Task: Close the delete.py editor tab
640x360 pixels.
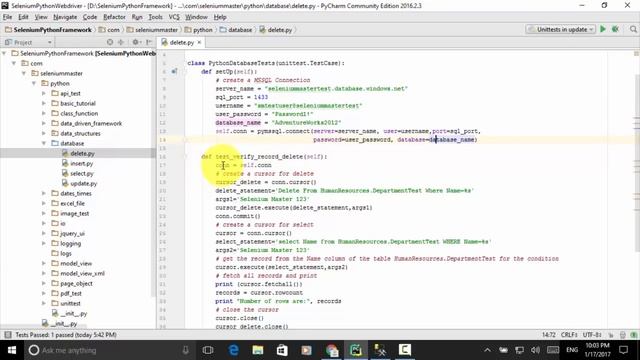Action: tap(199, 42)
